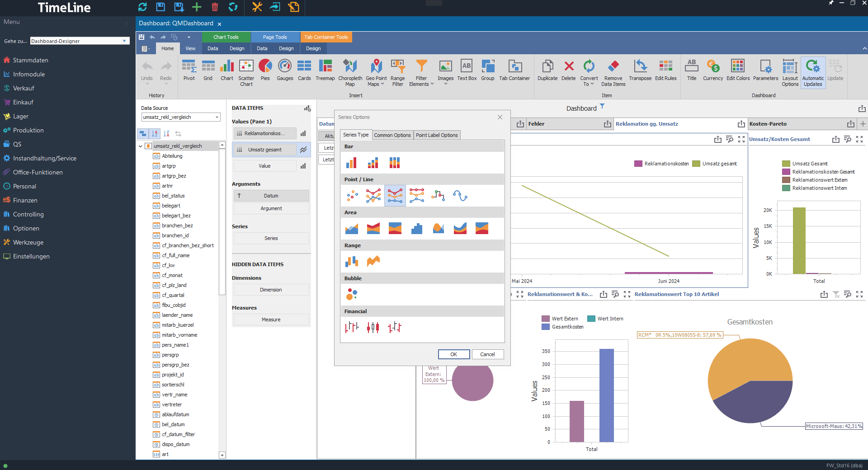Insert a Treemap into the dashboard
Screen dimensions: 868x470
[325, 71]
